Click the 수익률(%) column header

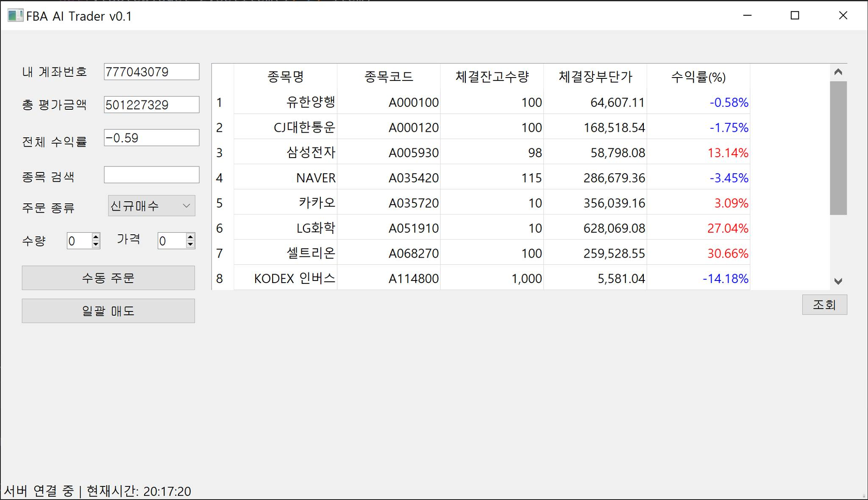[x=698, y=77]
